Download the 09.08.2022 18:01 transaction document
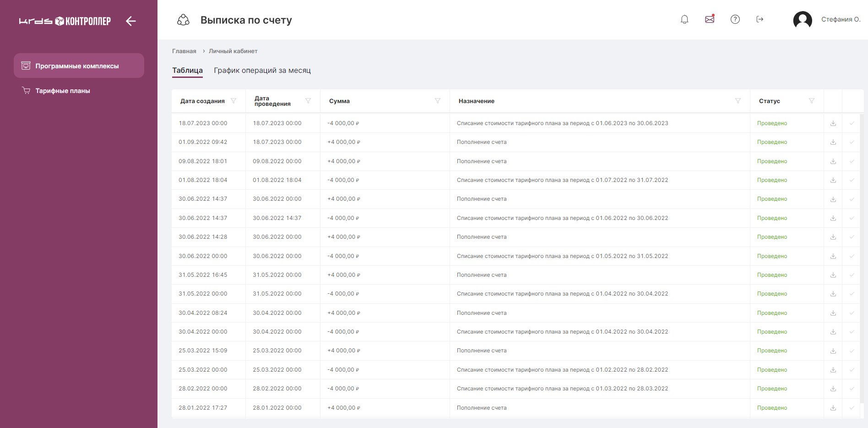Screen dimensions: 868x428 [x=833, y=161]
